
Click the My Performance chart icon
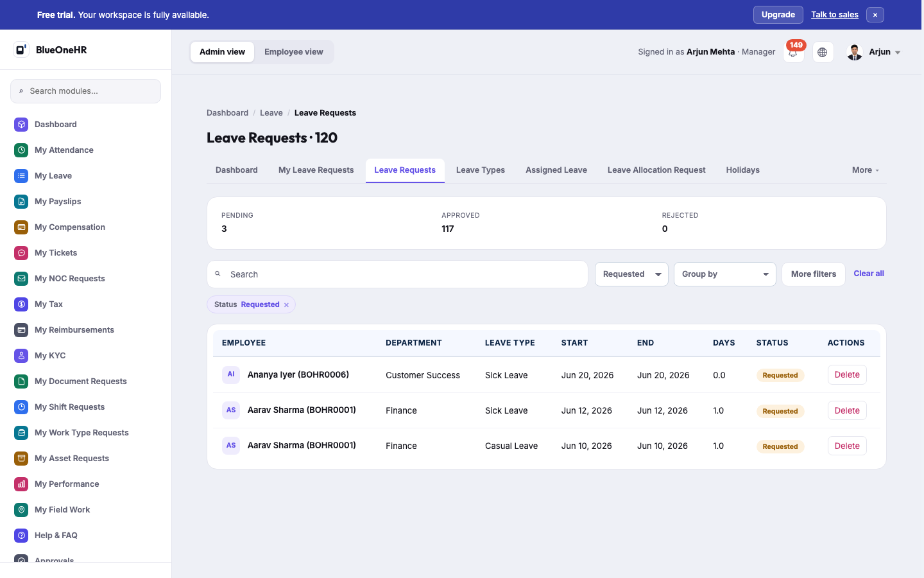21,484
